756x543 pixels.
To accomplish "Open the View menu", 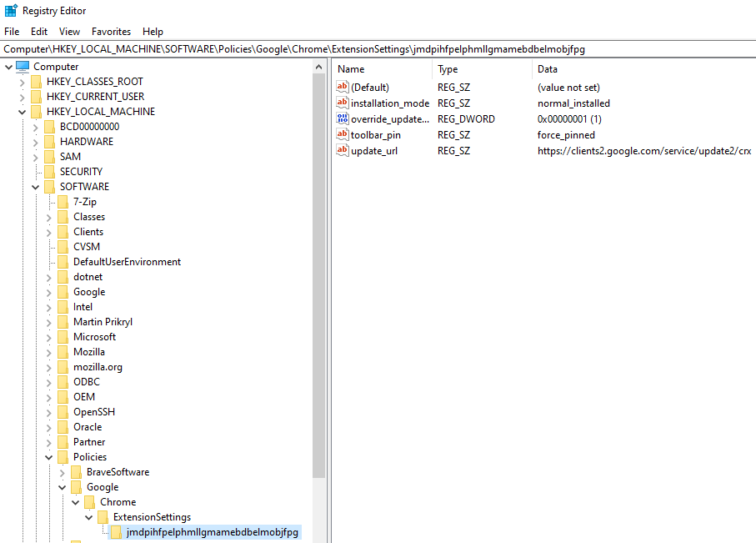I will tap(69, 32).
